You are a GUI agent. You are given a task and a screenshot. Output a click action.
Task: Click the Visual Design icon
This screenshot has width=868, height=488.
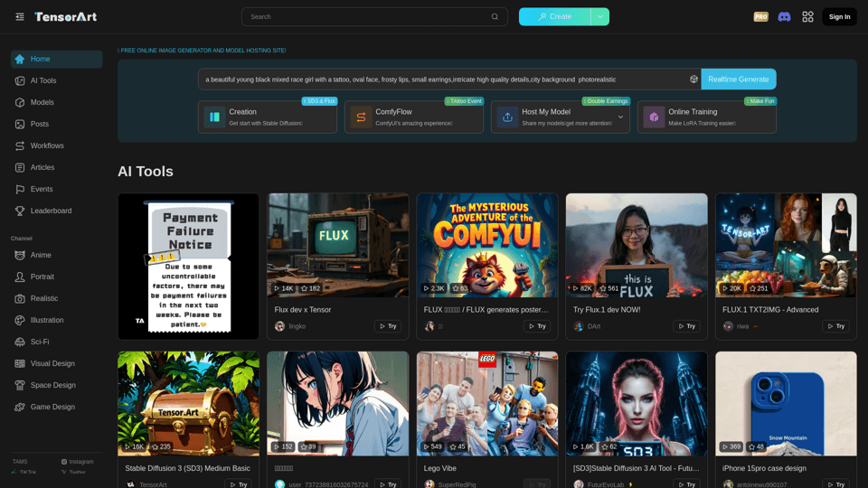tap(20, 363)
